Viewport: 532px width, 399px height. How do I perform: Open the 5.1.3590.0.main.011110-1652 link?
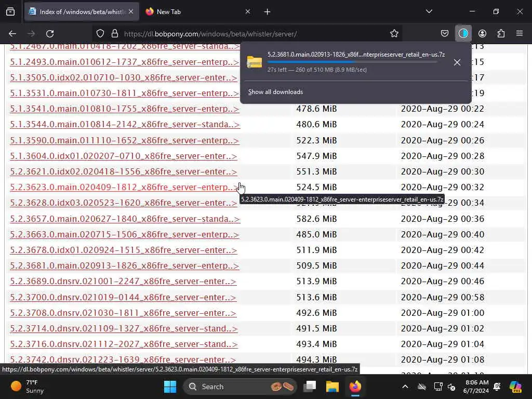125,140
